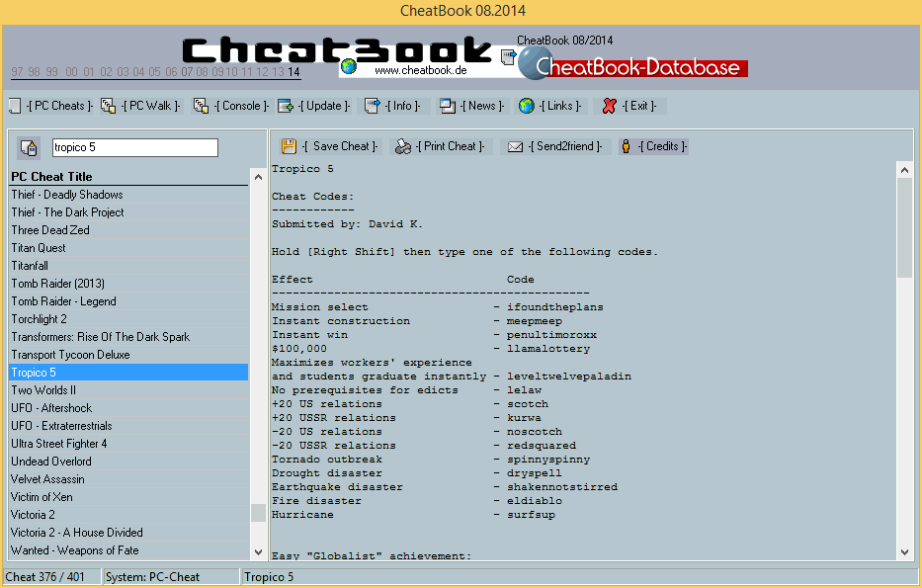Click the document icon beside the CheatBook-Database logo

click(x=508, y=57)
